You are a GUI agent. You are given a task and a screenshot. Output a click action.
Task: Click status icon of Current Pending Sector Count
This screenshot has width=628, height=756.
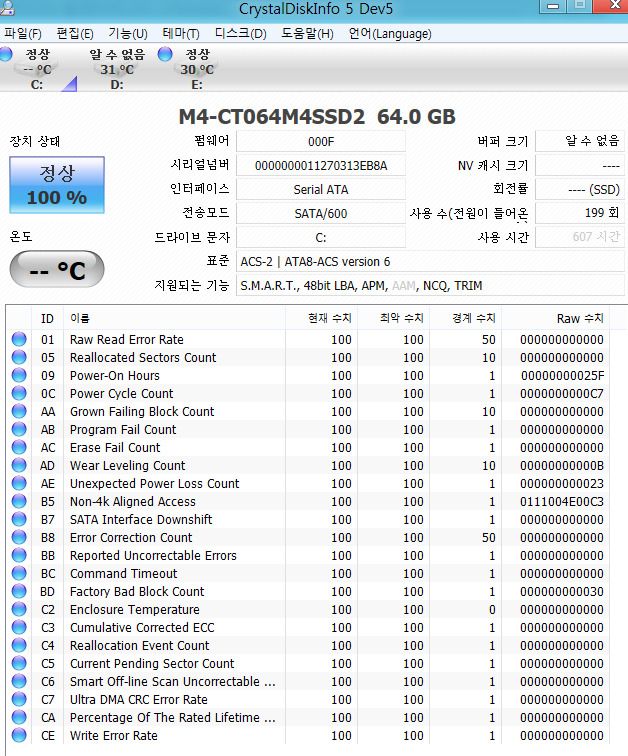[x=19, y=663]
